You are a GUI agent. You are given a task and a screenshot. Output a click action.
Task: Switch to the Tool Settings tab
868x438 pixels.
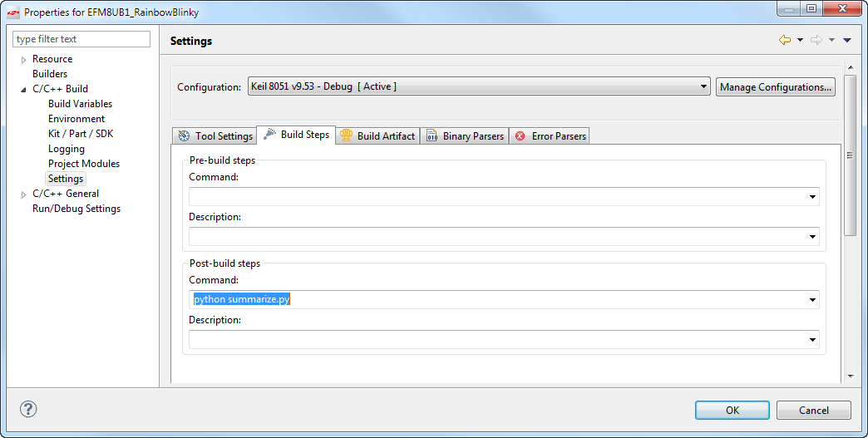215,136
